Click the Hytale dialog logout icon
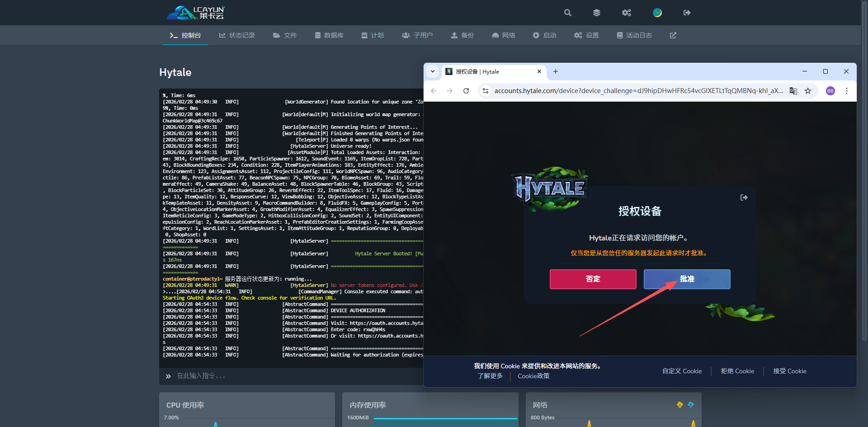The image size is (868, 427). coord(744,197)
